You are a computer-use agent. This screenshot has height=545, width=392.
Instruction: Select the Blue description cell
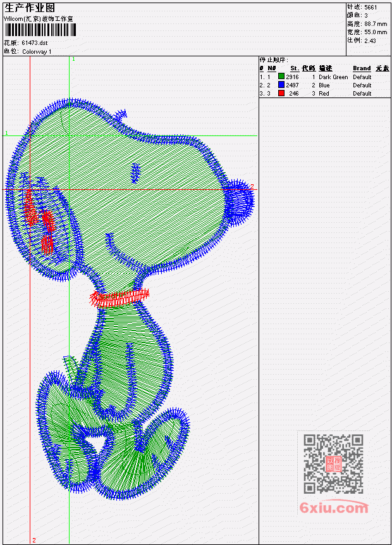pos(324,85)
